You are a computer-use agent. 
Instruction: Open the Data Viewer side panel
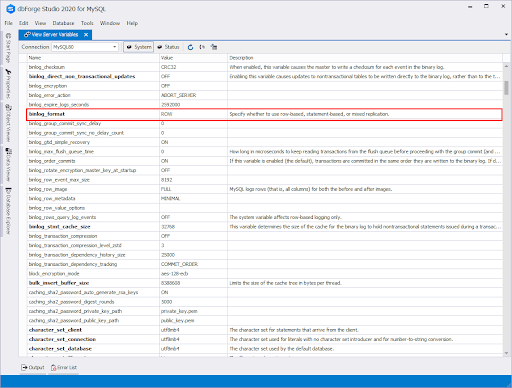[x=8, y=165]
